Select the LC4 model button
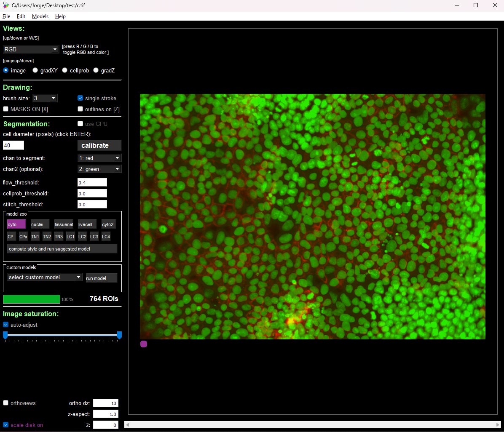 point(106,237)
